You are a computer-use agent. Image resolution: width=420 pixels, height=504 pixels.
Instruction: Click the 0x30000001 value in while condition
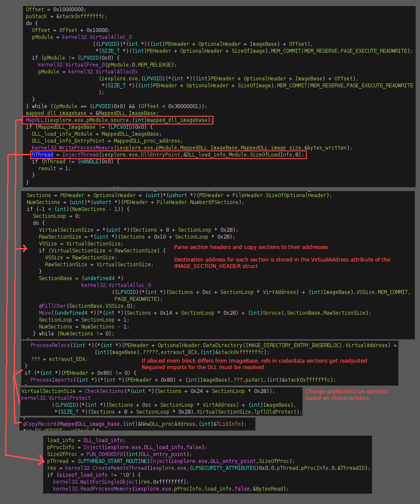[183, 106]
